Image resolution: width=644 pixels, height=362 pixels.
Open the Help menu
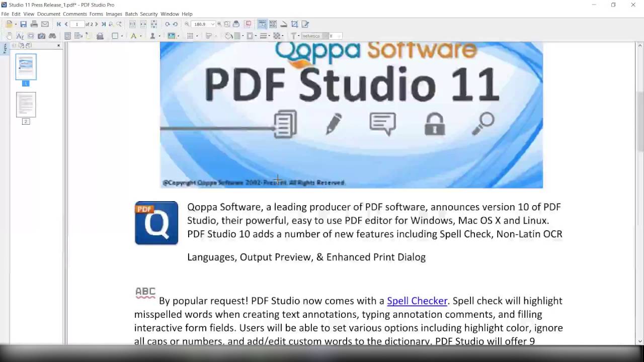point(187,14)
